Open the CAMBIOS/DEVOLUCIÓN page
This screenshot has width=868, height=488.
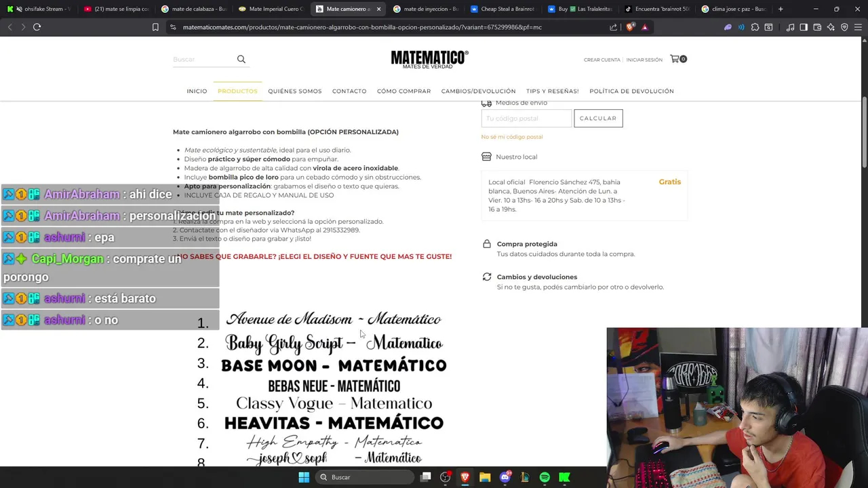478,91
